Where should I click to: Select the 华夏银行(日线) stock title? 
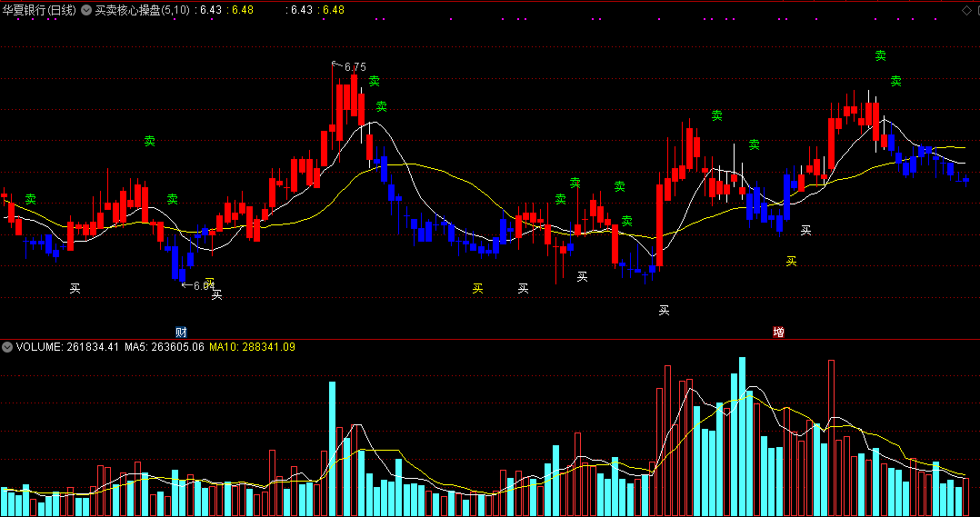39,10
